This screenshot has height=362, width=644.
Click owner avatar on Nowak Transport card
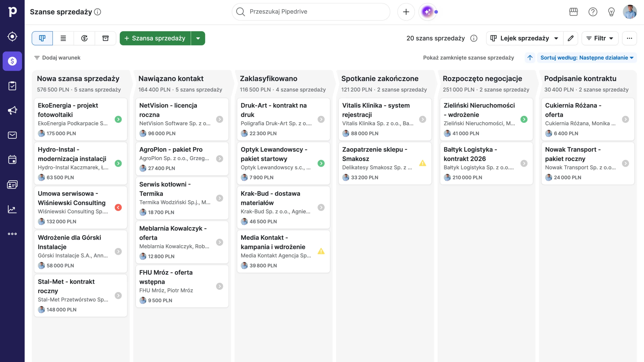[549, 177]
